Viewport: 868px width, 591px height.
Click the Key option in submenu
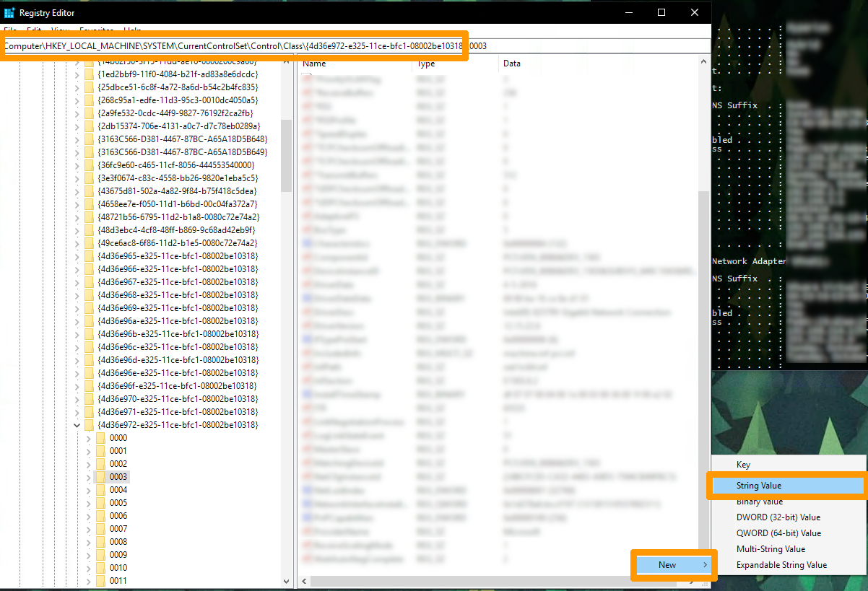coord(743,465)
